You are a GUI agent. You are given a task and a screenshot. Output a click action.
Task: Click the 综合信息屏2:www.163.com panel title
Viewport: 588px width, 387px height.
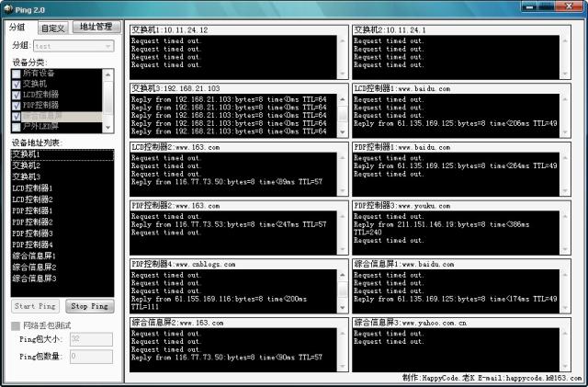[177, 323]
